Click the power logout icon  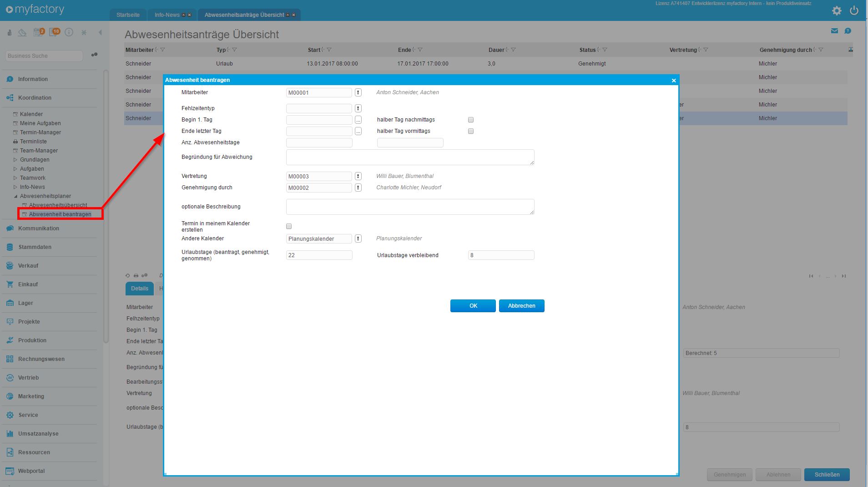854,10
